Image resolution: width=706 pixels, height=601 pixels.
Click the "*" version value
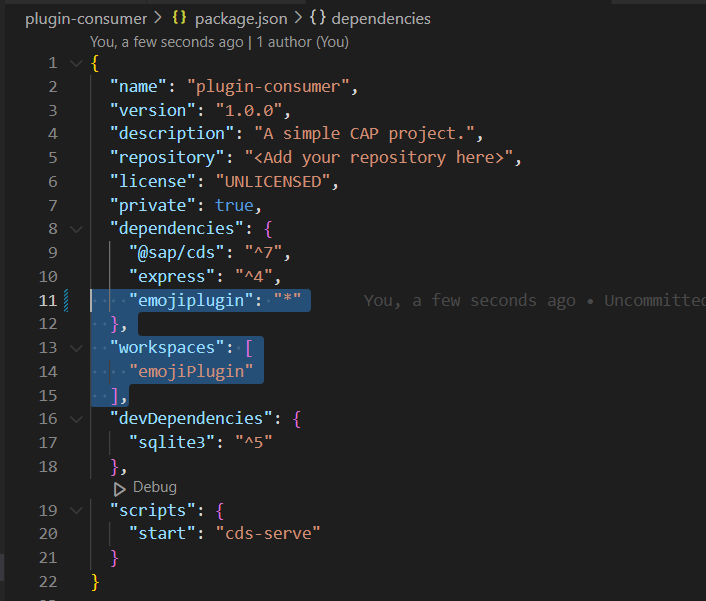coord(288,300)
